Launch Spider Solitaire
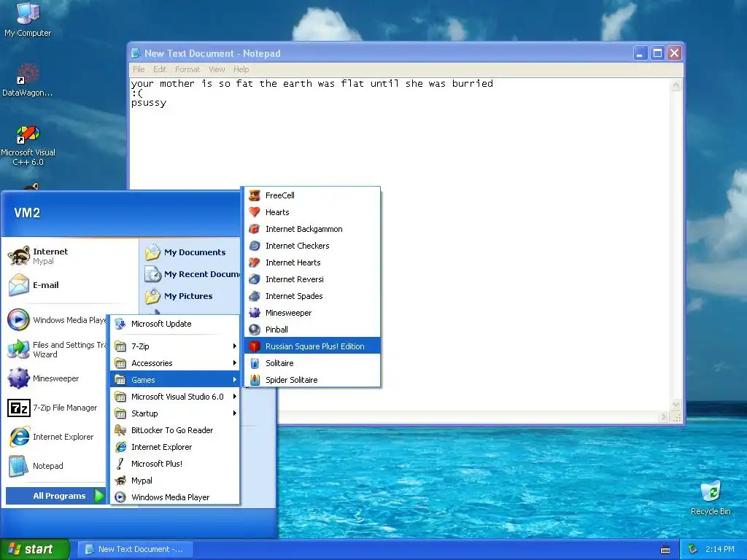Image resolution: width=747 pixels, height=560 pixels. coord(312,380)
